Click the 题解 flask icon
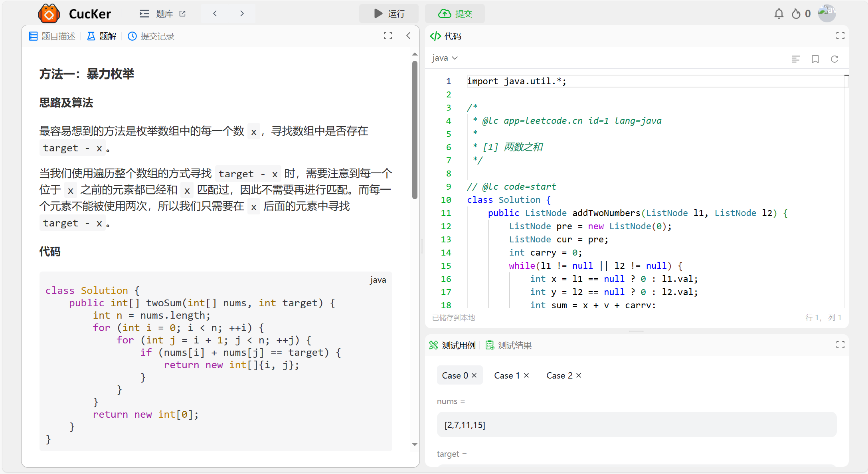This screenshot has height=474, width=868. click(x=91, y=36)
